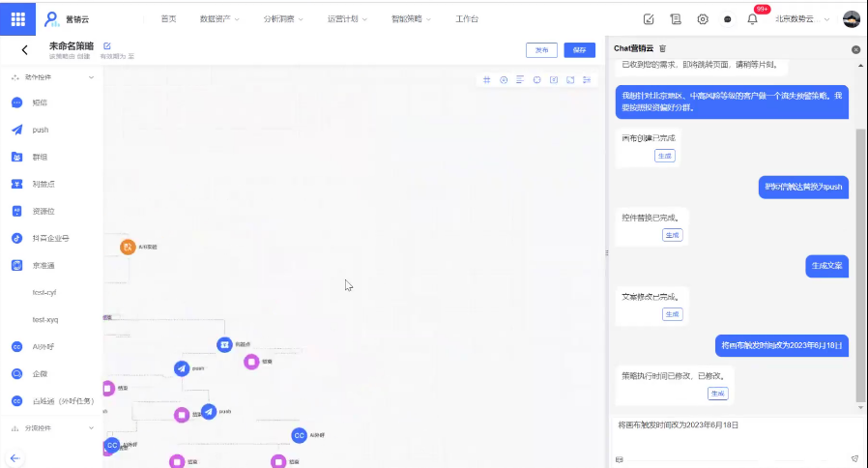Click the target circle canvas toolbar icon
Screen dimensions: 868x468
coord(504,79)
